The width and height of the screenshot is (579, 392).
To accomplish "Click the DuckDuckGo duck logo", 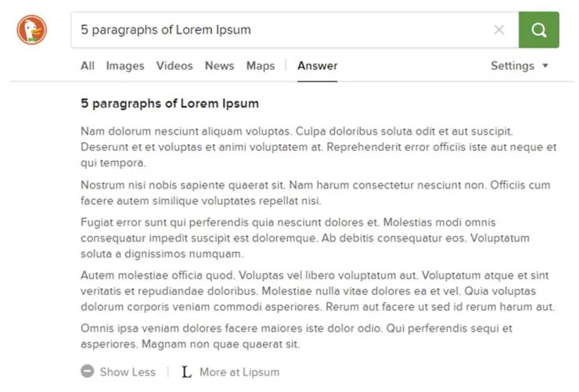I will pyautogui.click(x=32, y=30).
